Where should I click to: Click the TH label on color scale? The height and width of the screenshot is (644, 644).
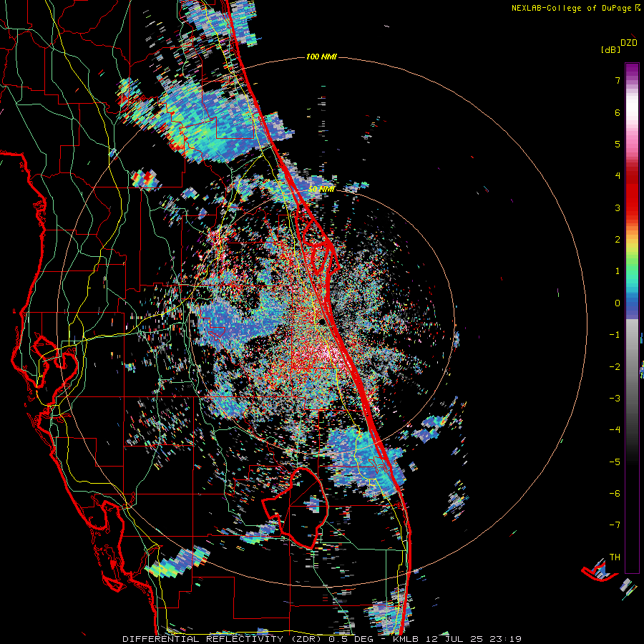615,557
